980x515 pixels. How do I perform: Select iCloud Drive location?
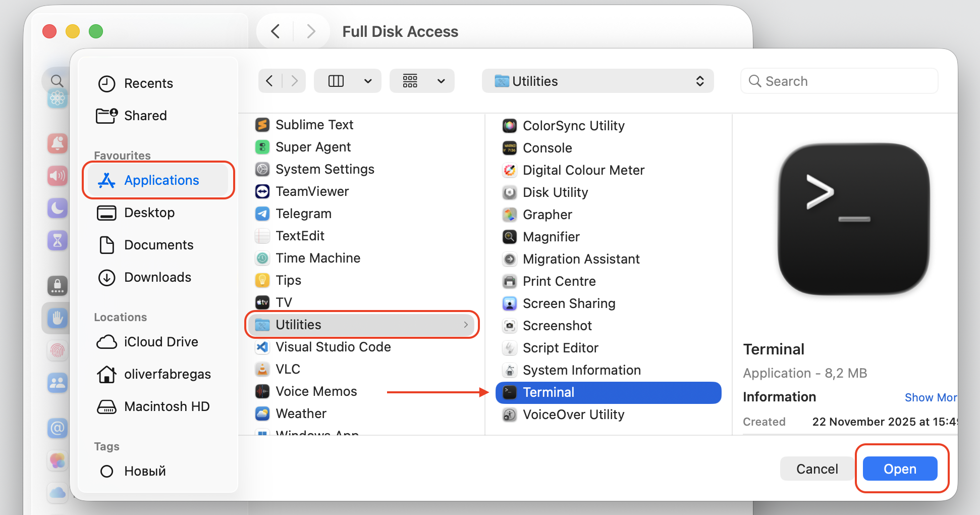pos(159,342)
